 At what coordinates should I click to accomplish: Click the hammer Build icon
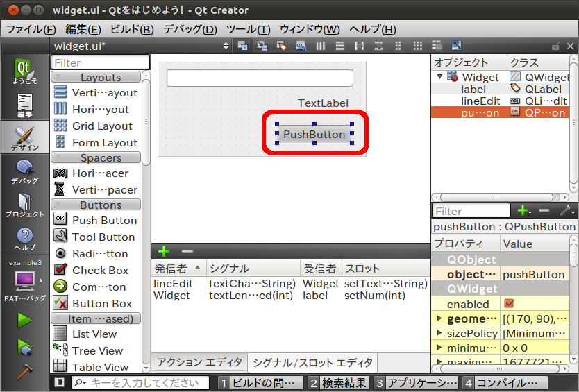(25, 371)
